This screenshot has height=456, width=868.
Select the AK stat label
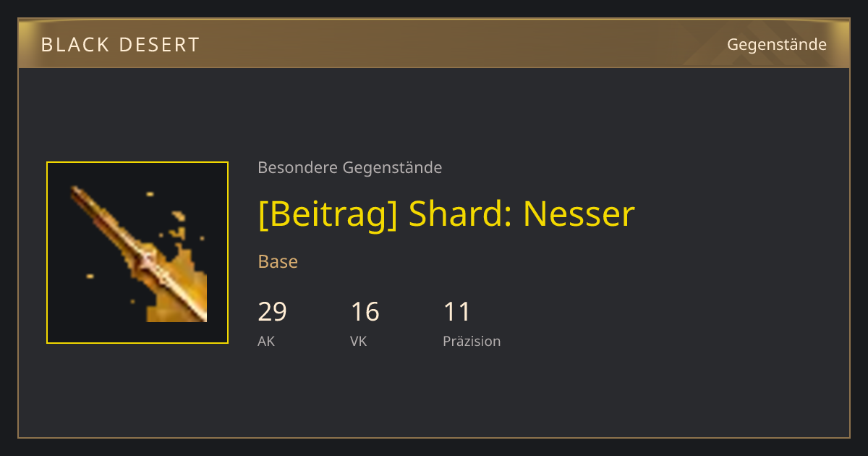tap(266, 342)
